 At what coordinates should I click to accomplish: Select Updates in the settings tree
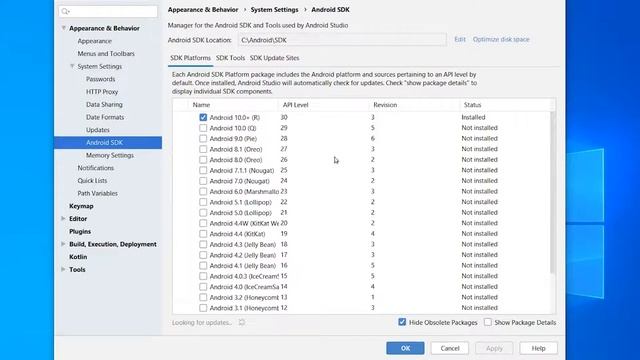tap(98, 129)
